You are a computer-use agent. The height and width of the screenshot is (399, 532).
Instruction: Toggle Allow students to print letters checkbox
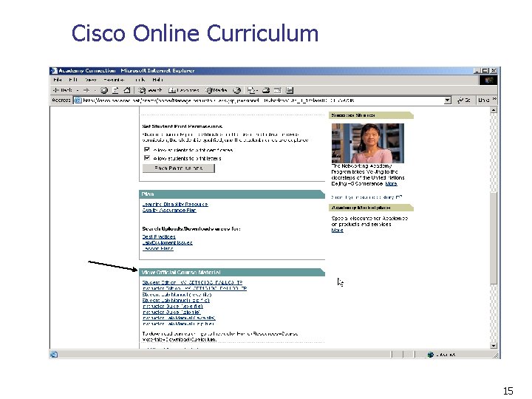[147, 158]
